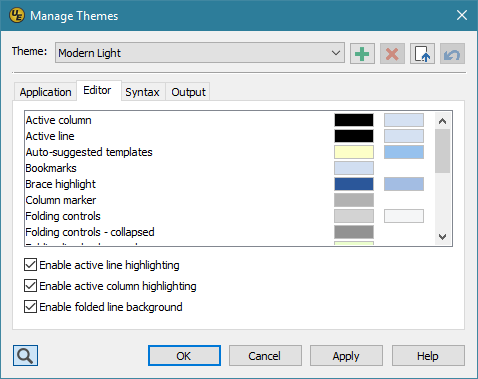Change Active line light blue background swatch

[x=404, y=136]
